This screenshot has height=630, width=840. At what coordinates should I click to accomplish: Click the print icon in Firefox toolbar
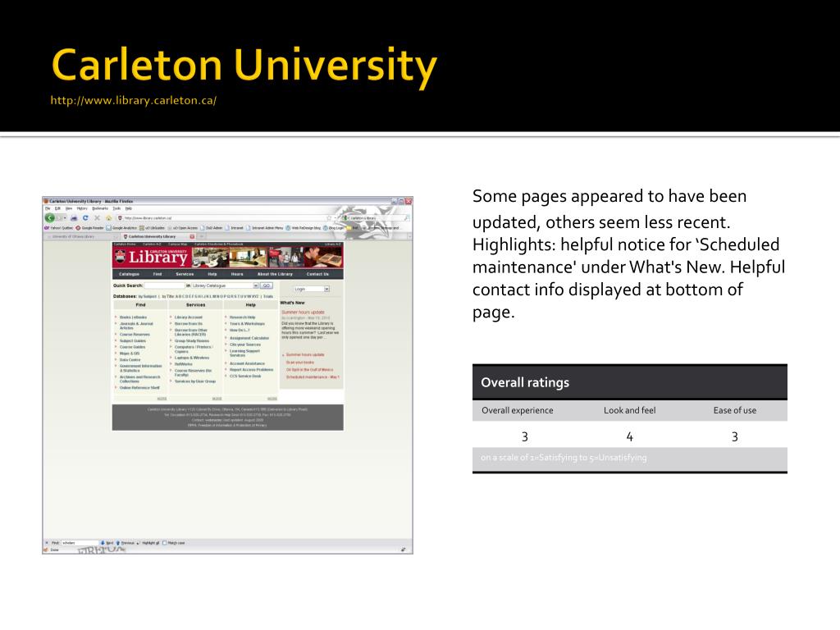click(x=74, y=218)
